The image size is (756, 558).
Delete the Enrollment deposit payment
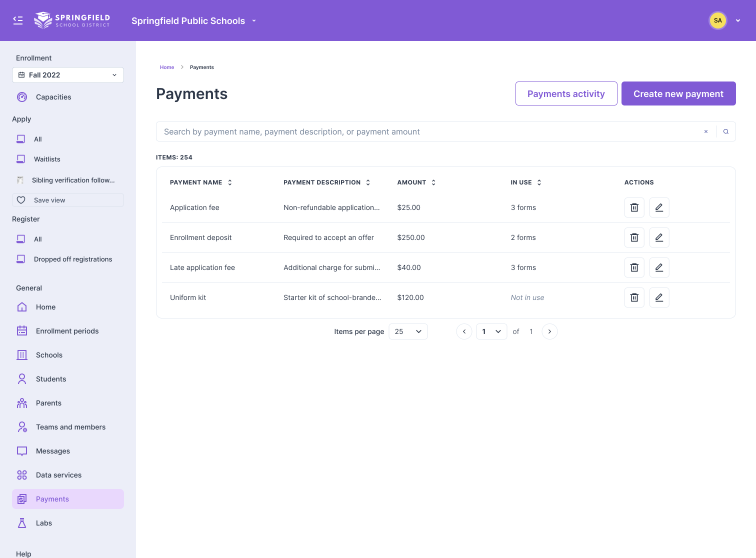pyautogui.click(x=634, y=237)
